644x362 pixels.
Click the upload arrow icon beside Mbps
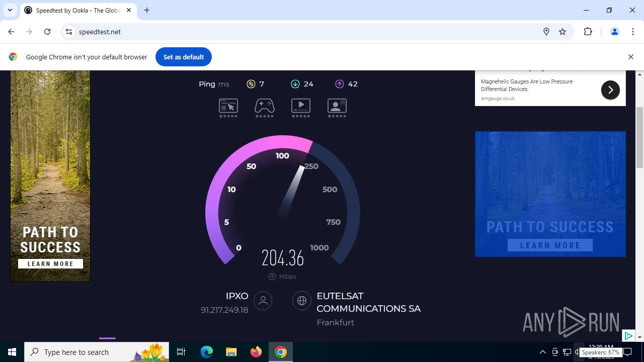(x=272, y=277)
